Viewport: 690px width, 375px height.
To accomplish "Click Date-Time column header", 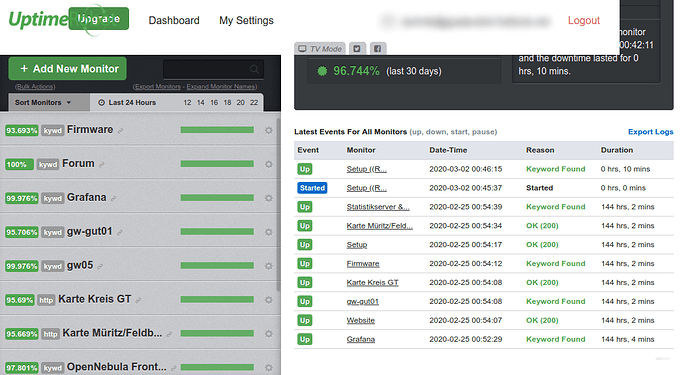I will tap(448, 150).
